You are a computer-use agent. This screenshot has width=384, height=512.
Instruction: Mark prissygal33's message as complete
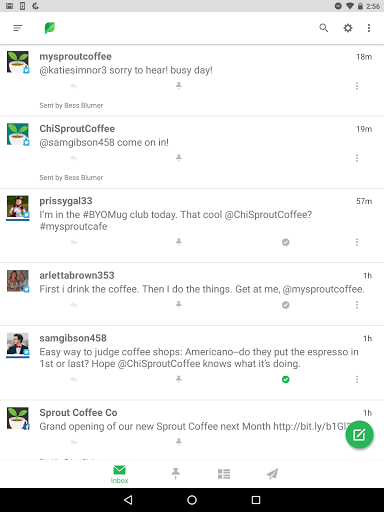point(286,242)
